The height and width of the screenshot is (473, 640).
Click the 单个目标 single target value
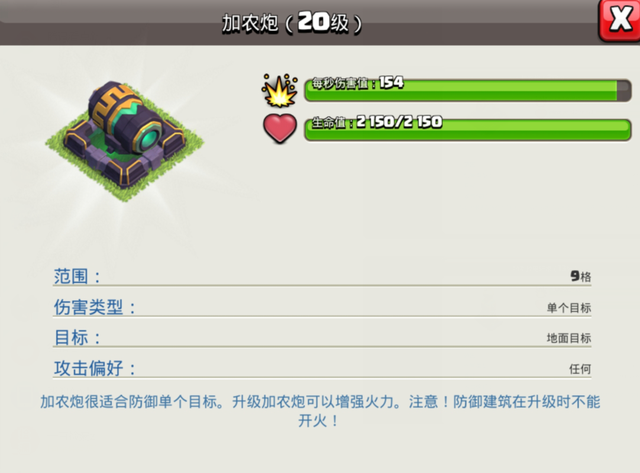click(569, 308)
